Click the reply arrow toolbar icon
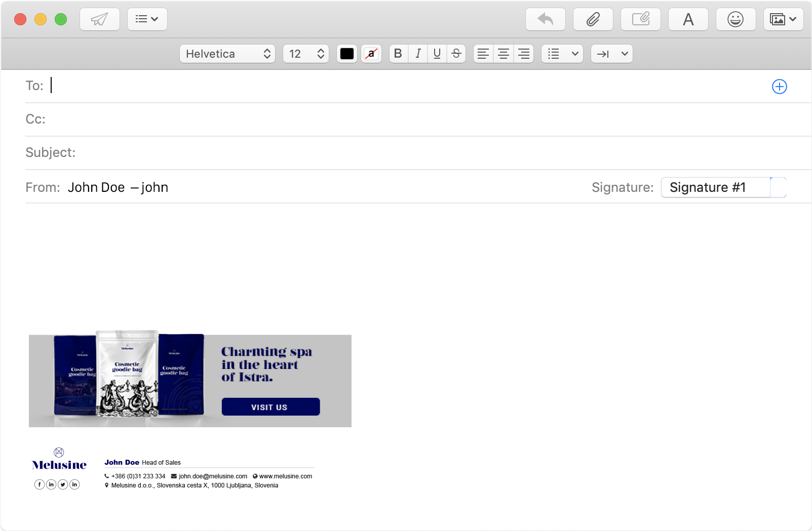This screenshot has height=531, width=812. point(546,19)
